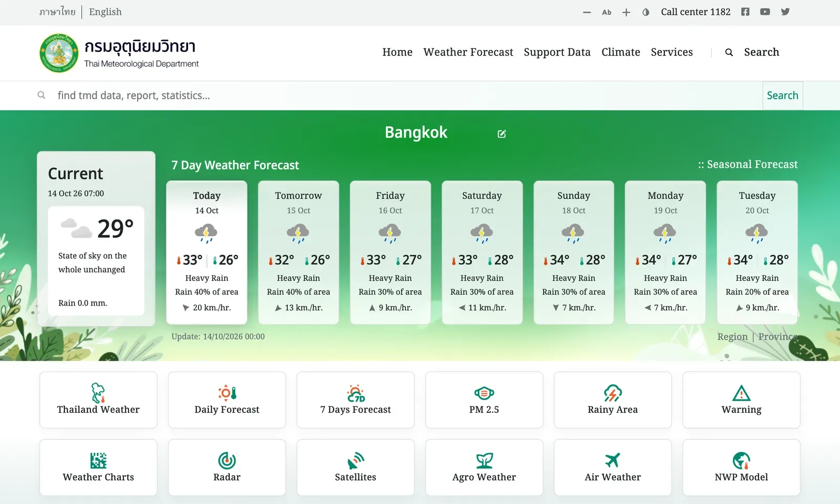Reset text size with the Ab icon

click(606, 12)
